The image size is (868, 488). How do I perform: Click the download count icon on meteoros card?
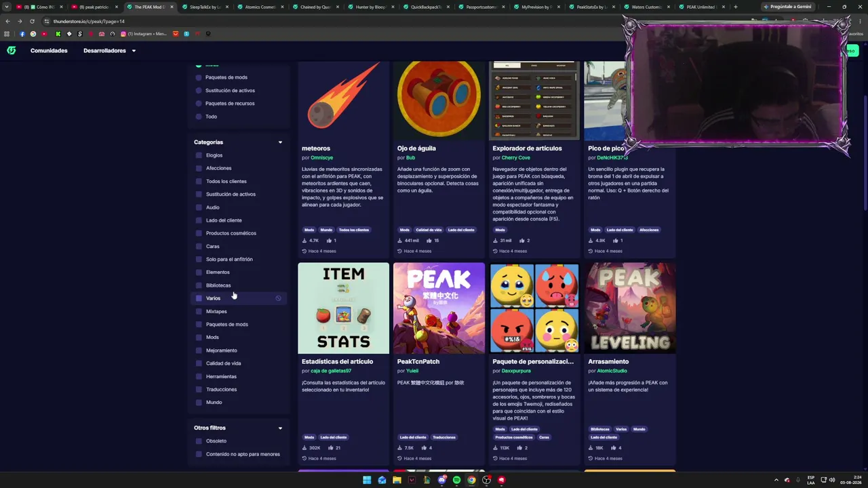pyautogui.click(x=304, y=241)
